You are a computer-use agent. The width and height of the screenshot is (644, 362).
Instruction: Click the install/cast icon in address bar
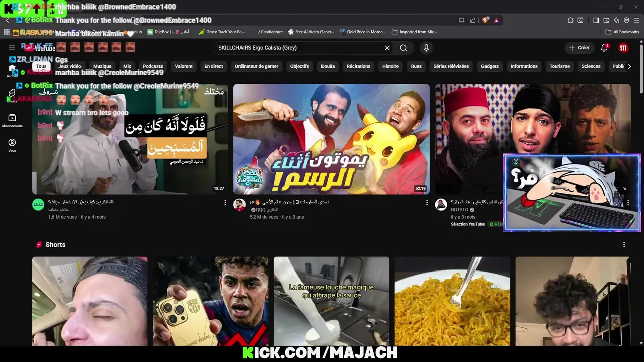[x=461, y=20]
